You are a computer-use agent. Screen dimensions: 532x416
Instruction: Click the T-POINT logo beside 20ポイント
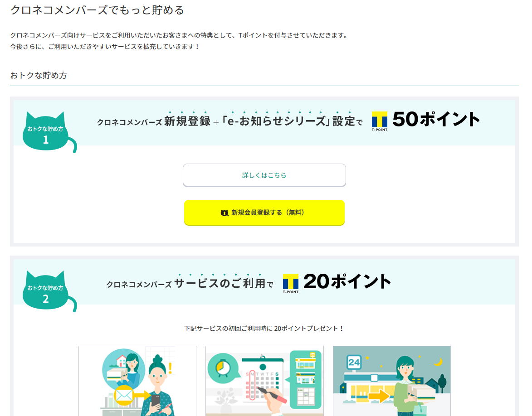(x=291, y=283)
